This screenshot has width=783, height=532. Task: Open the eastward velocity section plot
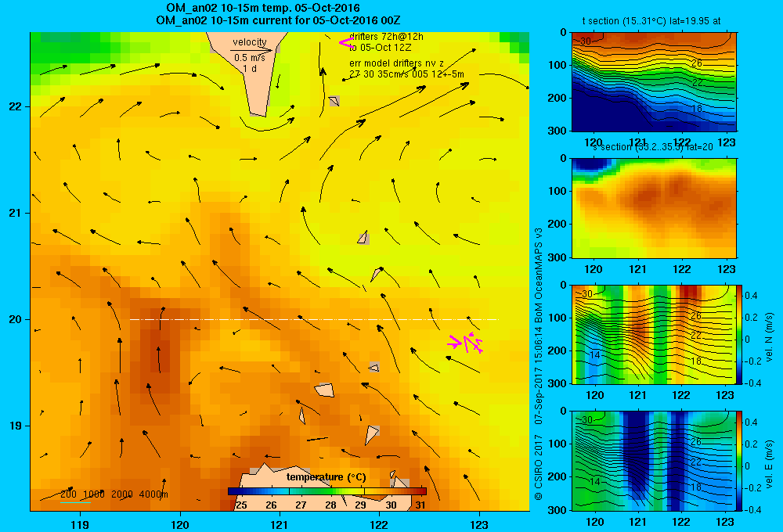point(654,461)
